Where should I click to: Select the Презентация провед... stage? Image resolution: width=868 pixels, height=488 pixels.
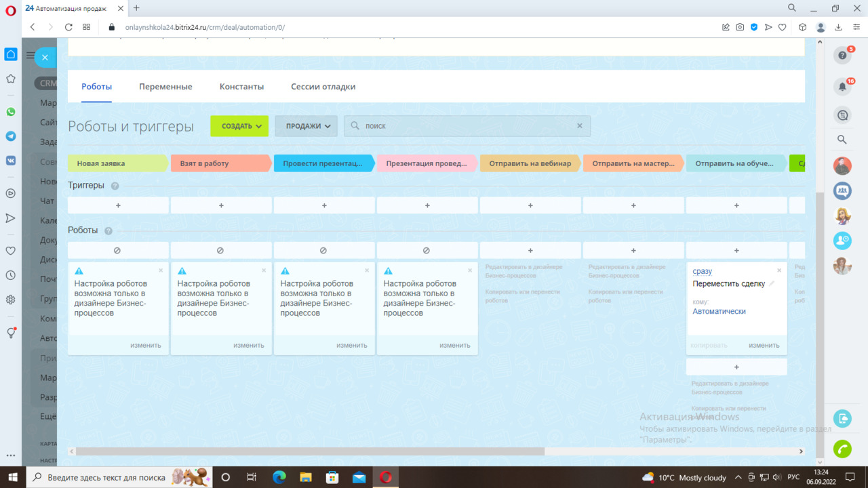tap(427, 163)
